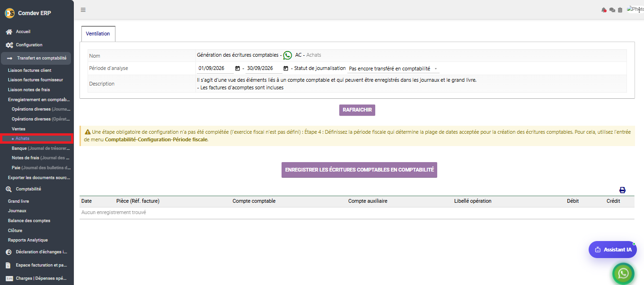Edit the end date 30/09/2026
The width and height of the screenshot is (644, 285).
tap(264, 69)
